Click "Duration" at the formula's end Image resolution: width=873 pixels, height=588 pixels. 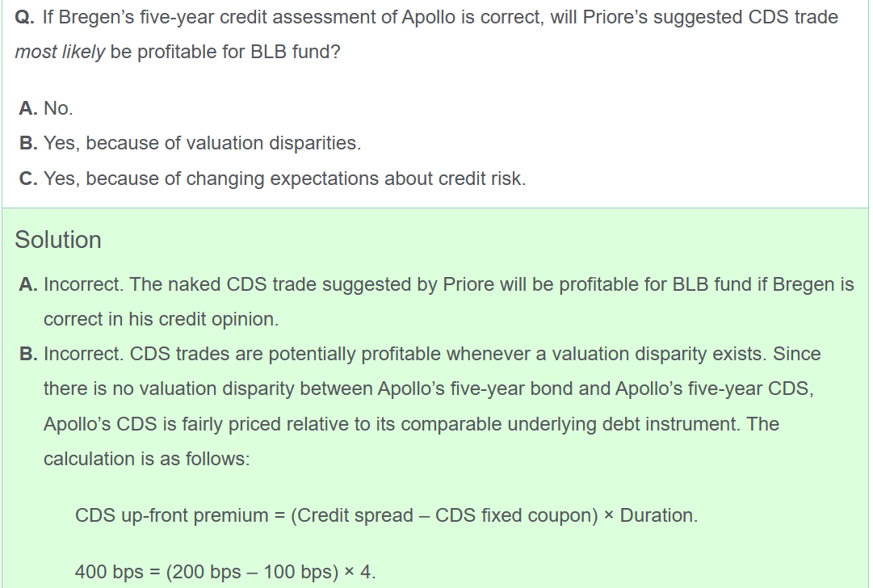657,515
